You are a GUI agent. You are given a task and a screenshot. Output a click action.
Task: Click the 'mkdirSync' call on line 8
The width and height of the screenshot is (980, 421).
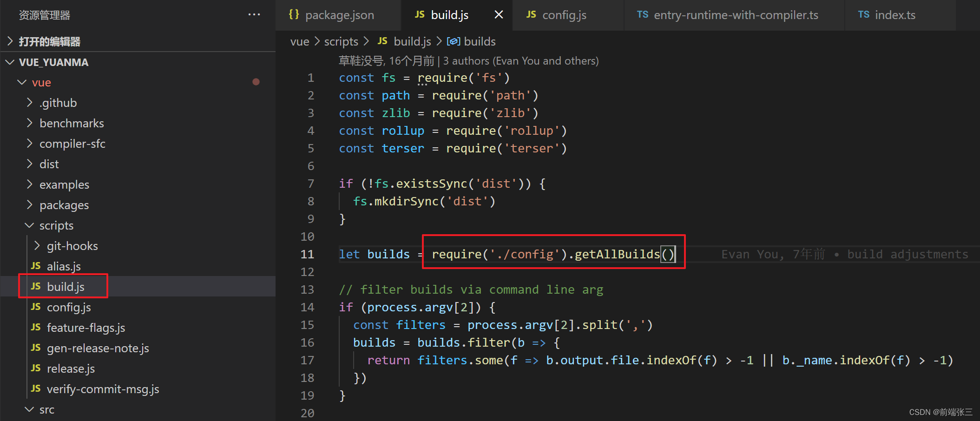407,202
